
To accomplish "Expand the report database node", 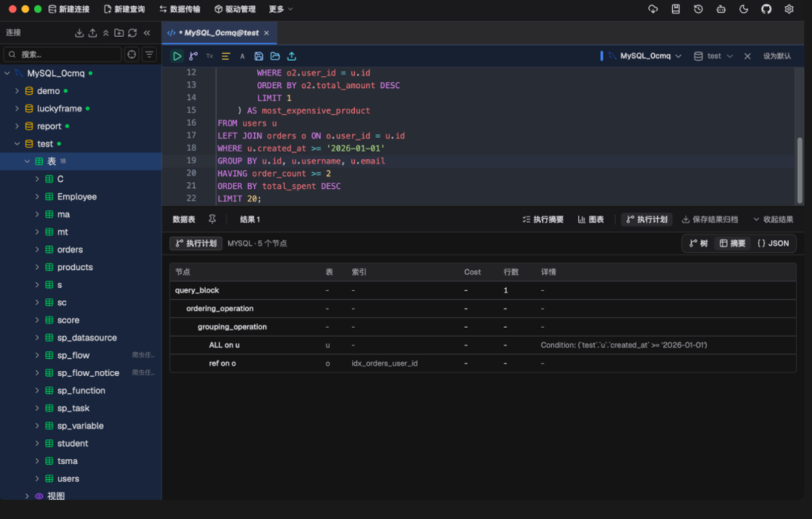I will (x=17, y=126).
